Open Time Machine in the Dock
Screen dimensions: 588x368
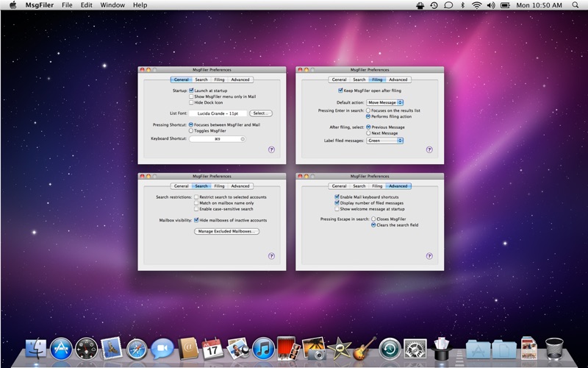click(390, 349)
